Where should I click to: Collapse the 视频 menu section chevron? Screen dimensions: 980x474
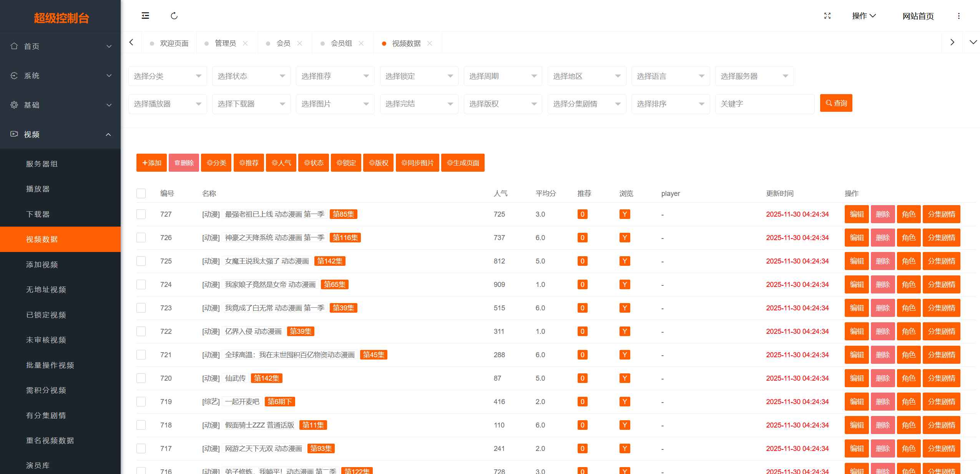click(x=108, y=134)
